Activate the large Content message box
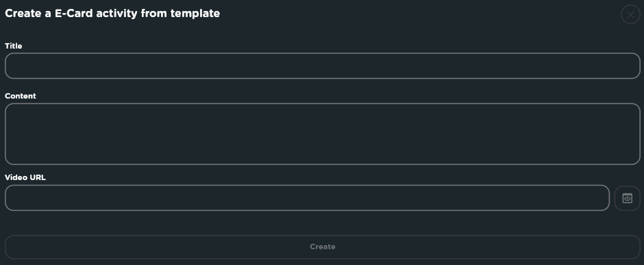The width and height of the screenshot is (644, 265). (x=323, y=134)
